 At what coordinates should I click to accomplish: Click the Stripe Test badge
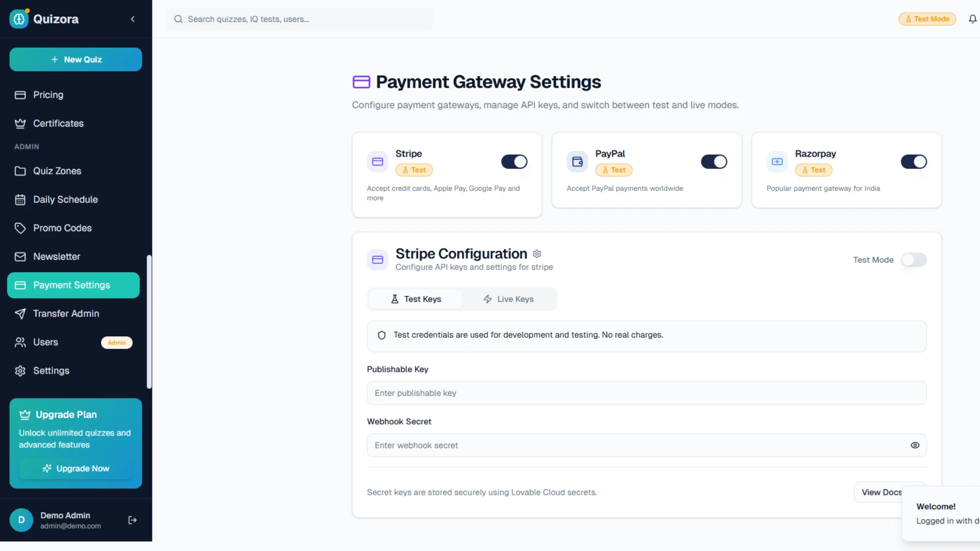414,170
